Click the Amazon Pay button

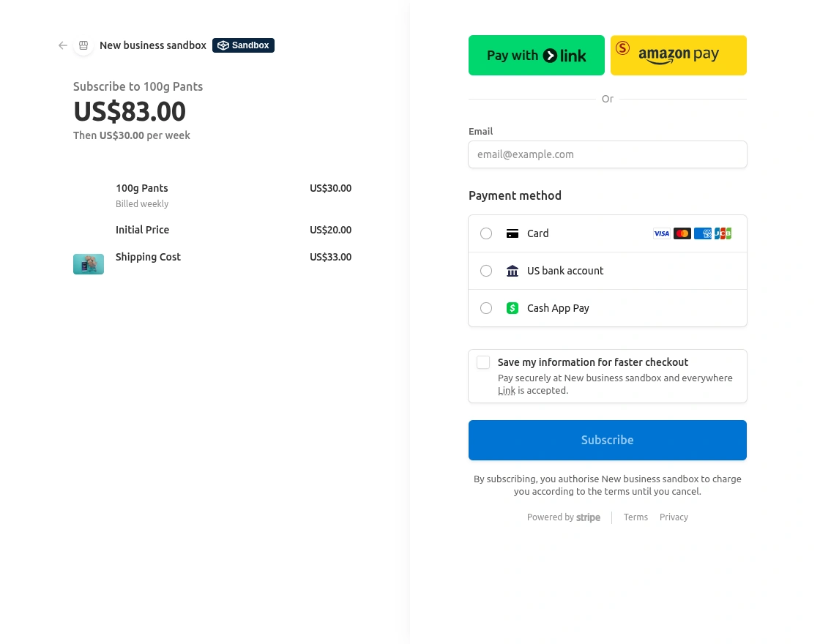click(678, 55)
